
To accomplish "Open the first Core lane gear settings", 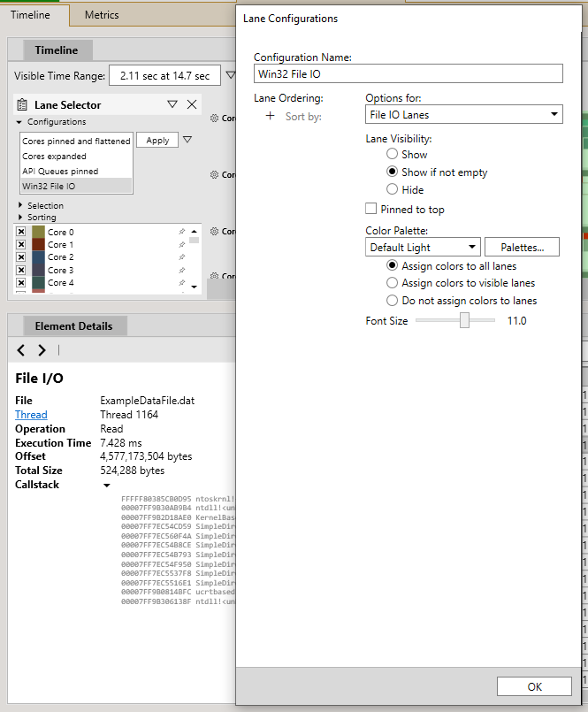I will [214, 118].
